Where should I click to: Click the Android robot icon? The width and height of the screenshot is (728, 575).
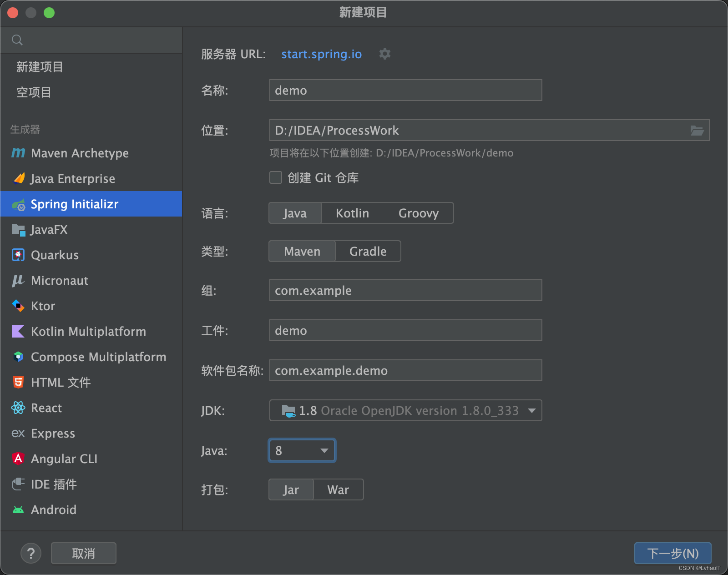pyautogui.click(x=18, y=509)
